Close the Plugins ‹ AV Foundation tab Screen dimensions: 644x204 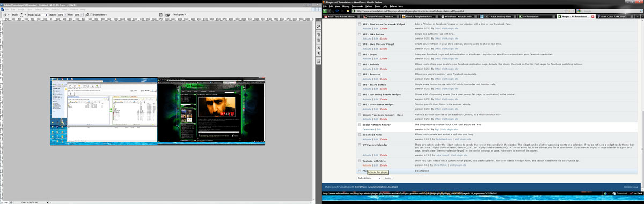point(592,17)
